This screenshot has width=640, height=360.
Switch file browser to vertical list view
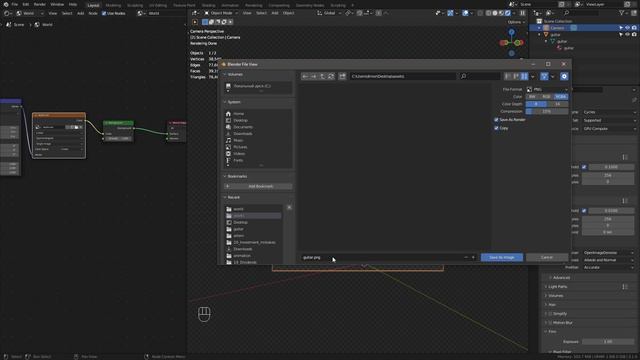(x=507, y=76)
